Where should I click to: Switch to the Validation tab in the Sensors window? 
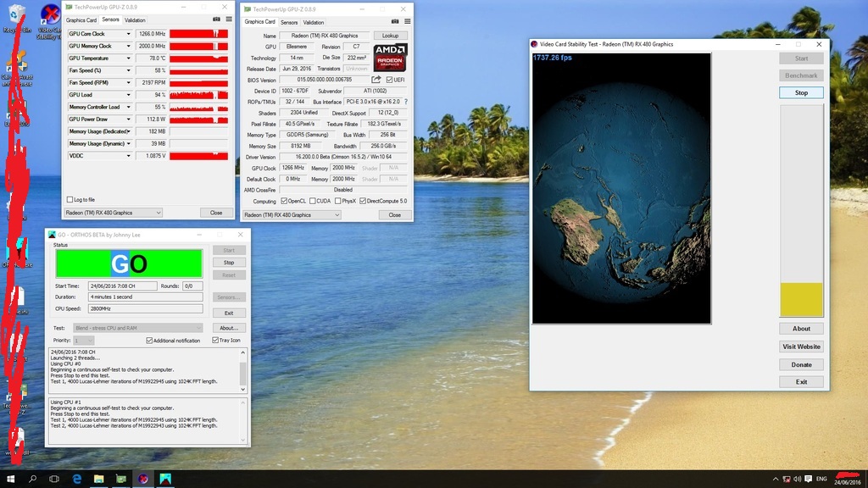click(135, 20)
